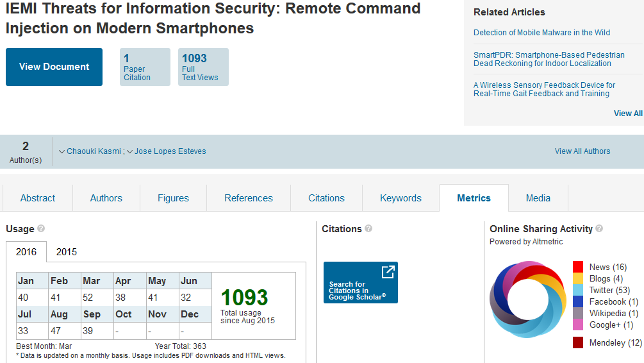Switch to the References tab
The image size is (644, 363).
pos(249,198)
